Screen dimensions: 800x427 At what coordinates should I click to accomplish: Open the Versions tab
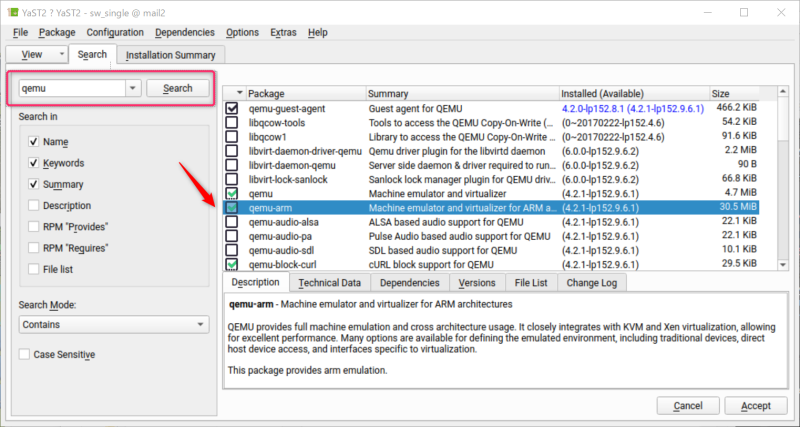(477, 283)
